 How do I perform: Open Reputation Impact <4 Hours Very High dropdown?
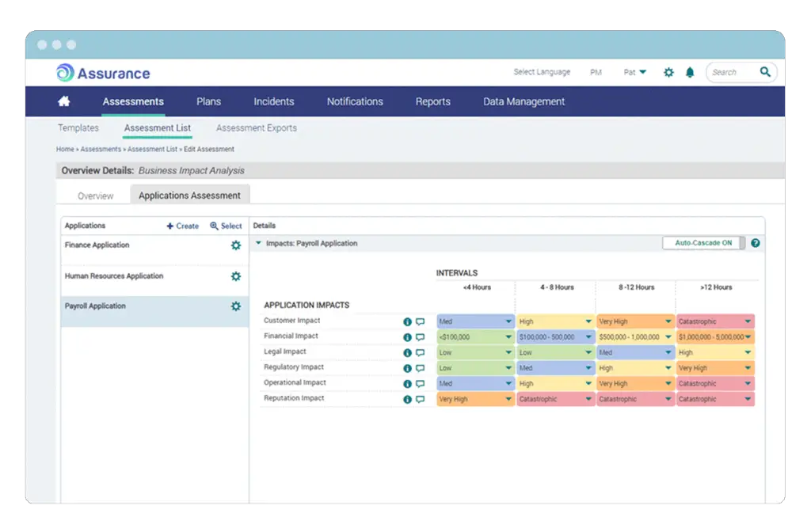475,399
